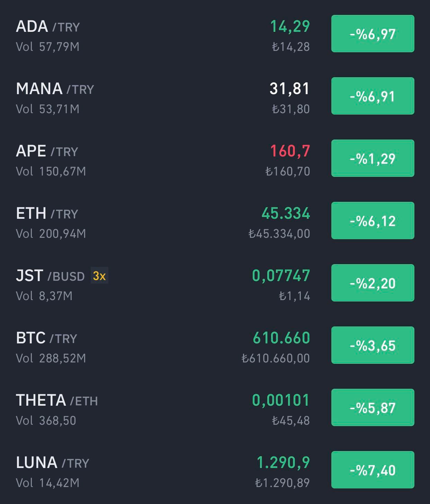Open the MANA/TRY trading pair
This screenshot has height=504, width=430.
tap(215, 97)
